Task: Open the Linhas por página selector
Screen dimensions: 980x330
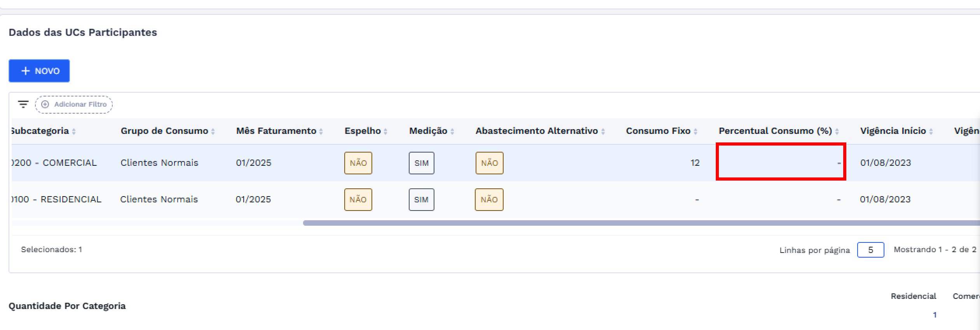Action: click(870, 250)
